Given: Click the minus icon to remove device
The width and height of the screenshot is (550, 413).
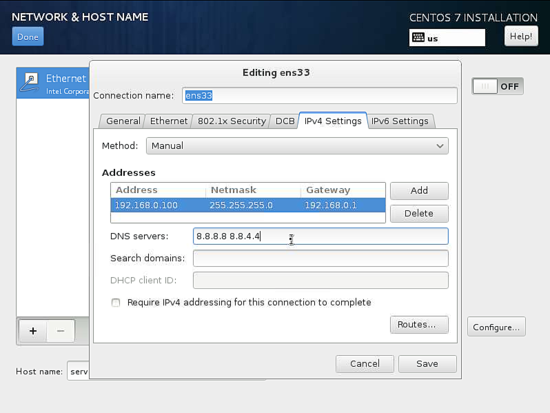Looking at the screenshot, I should point(60,331).
